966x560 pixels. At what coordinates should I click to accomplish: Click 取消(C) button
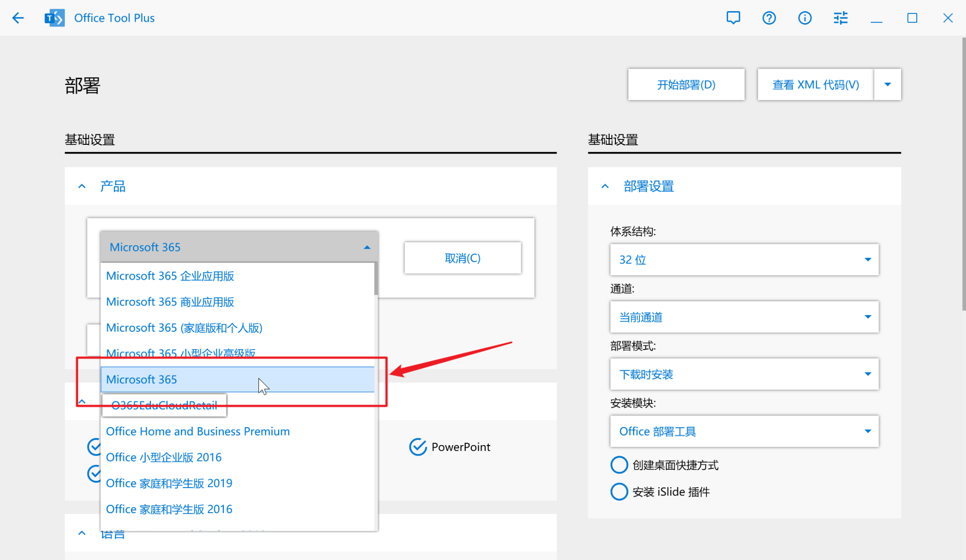tap(463, 258)
